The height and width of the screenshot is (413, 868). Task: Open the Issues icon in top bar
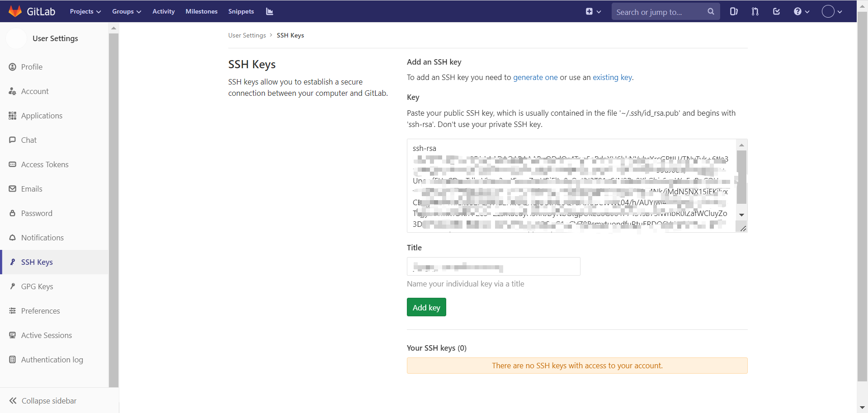coord(734,11)
